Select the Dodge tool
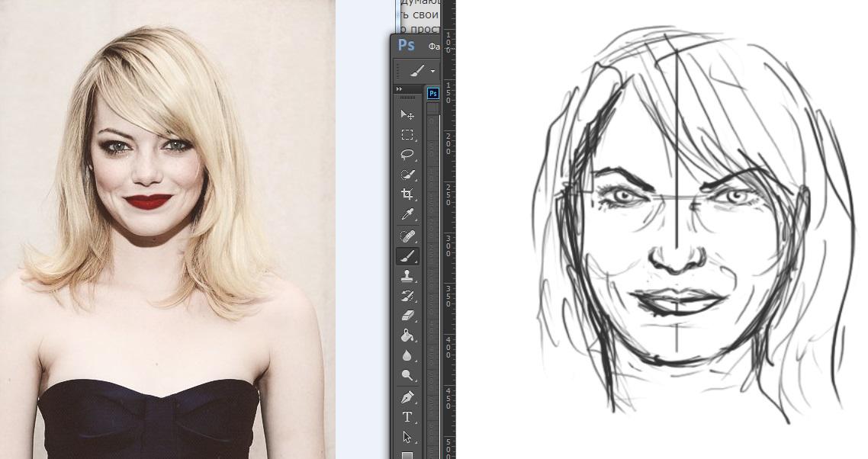This screenshot has width=868, height=459. click(x=407, y=375)
